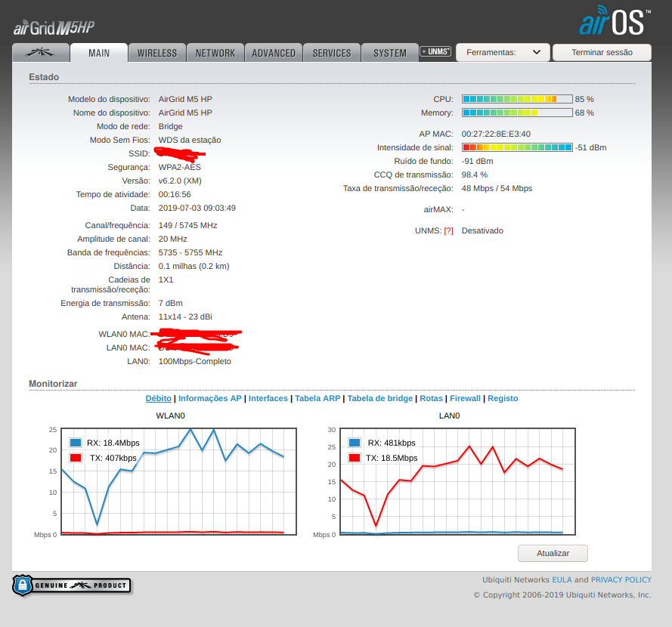The image size is (672, 627).
Task: Click the Estado section heading
Action: click(x=44, y=77)
